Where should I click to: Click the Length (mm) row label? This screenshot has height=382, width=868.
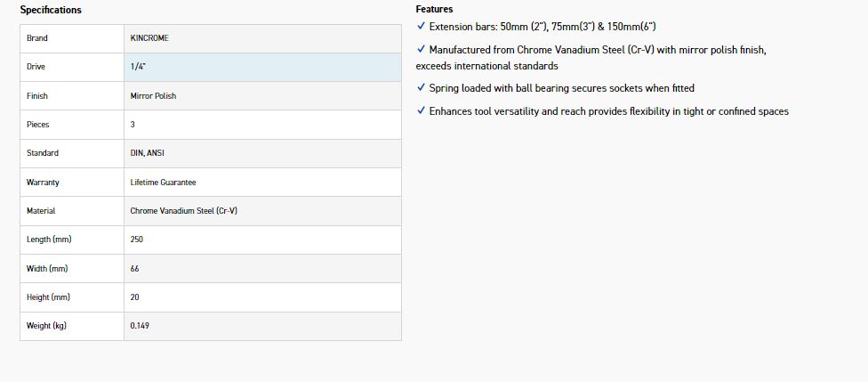48,240
